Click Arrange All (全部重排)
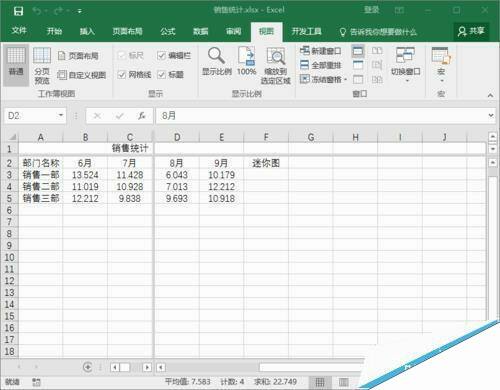500x390 pixels. [320, 65]
